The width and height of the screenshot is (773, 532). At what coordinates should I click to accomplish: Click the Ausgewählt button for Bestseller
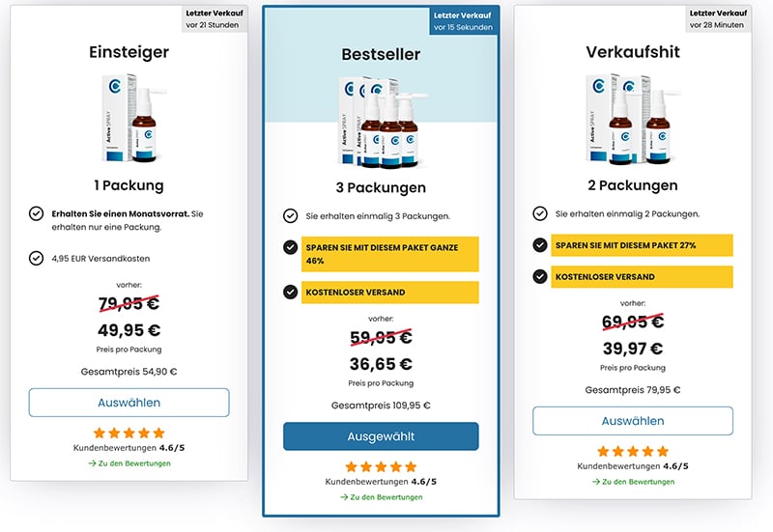point(381,436)
